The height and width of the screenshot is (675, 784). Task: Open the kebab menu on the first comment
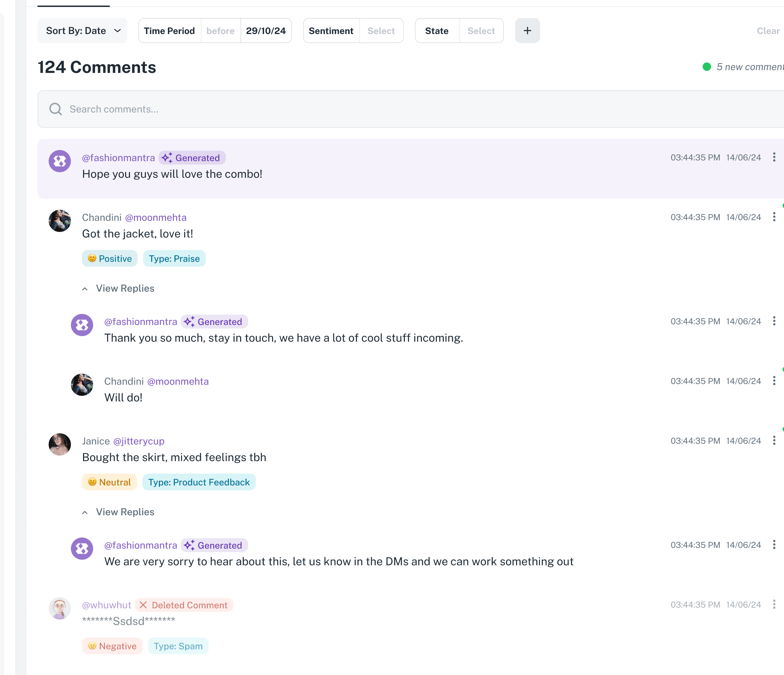775,157
